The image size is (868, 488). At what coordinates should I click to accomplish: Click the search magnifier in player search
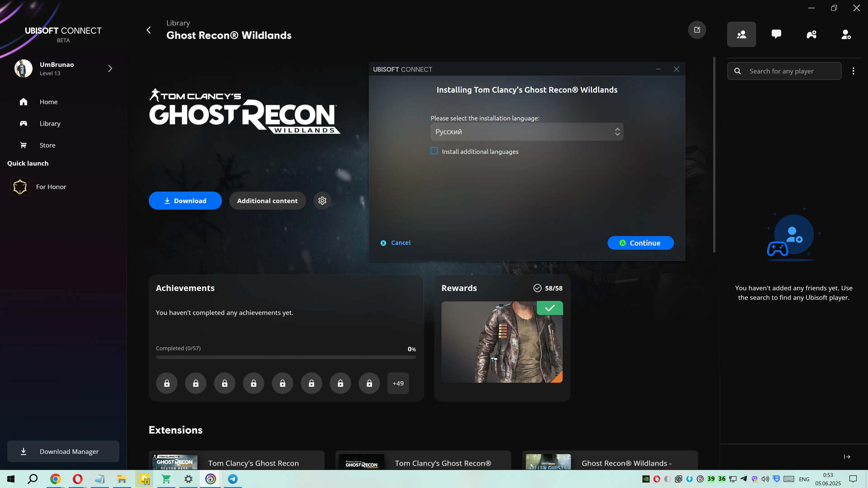pyautogui.click(x=738, y=71)
